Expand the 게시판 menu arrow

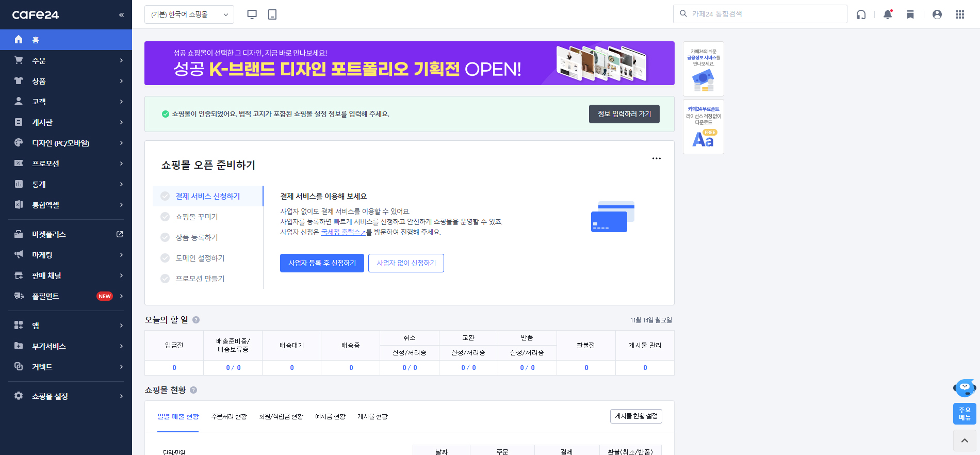pyautogui.click(x=121, y=122)
